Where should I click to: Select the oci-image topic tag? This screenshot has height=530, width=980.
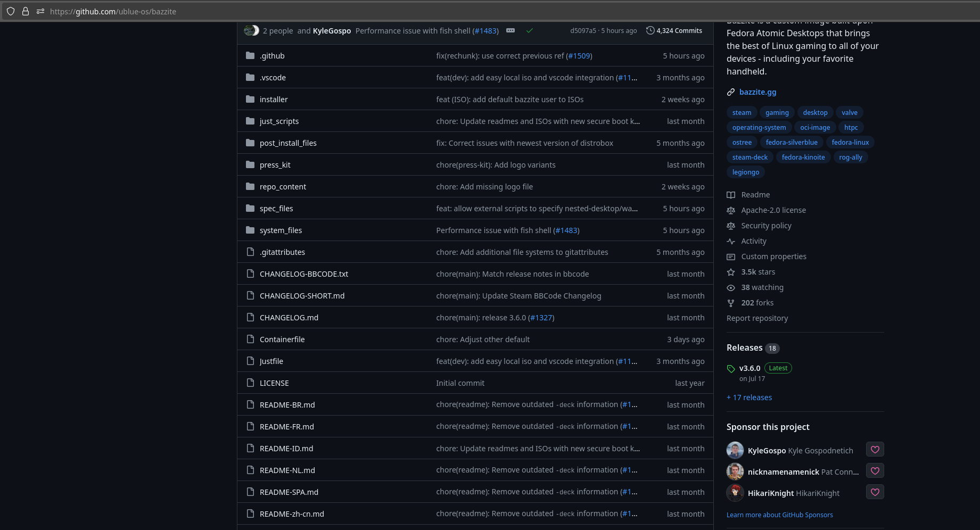[815, 127]
